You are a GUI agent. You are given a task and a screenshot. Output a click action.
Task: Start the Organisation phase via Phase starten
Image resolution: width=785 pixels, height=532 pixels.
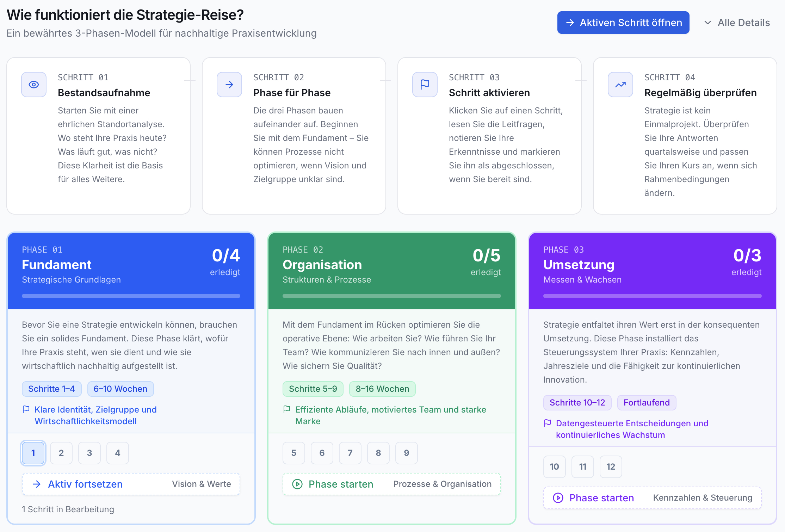pyautogui.click(x=392, y=484)
